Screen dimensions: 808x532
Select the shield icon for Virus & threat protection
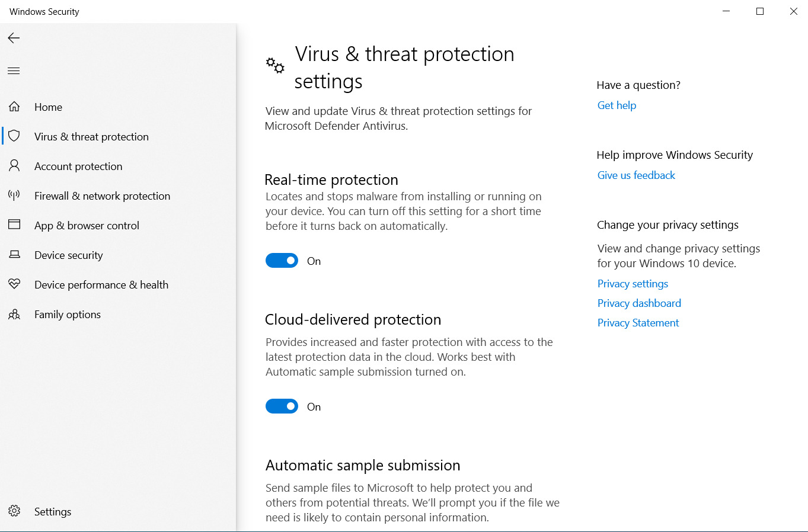14,136
